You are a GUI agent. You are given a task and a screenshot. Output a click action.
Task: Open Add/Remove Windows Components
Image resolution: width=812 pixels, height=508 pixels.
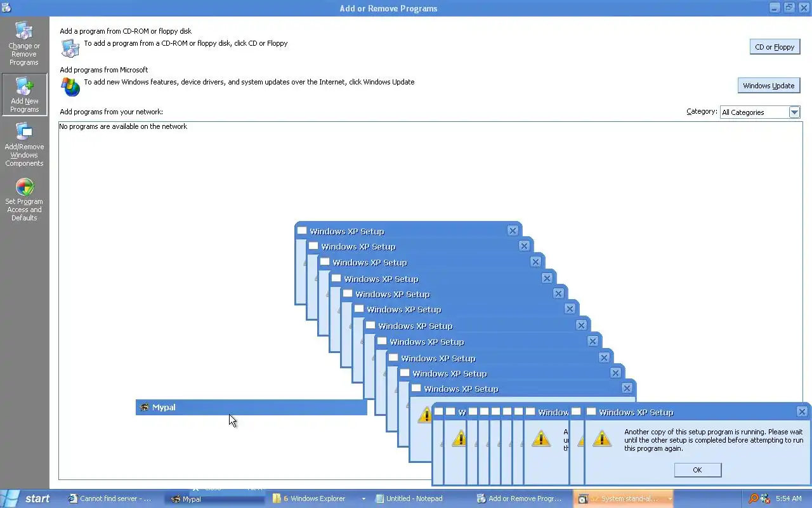tap(24, 144)
